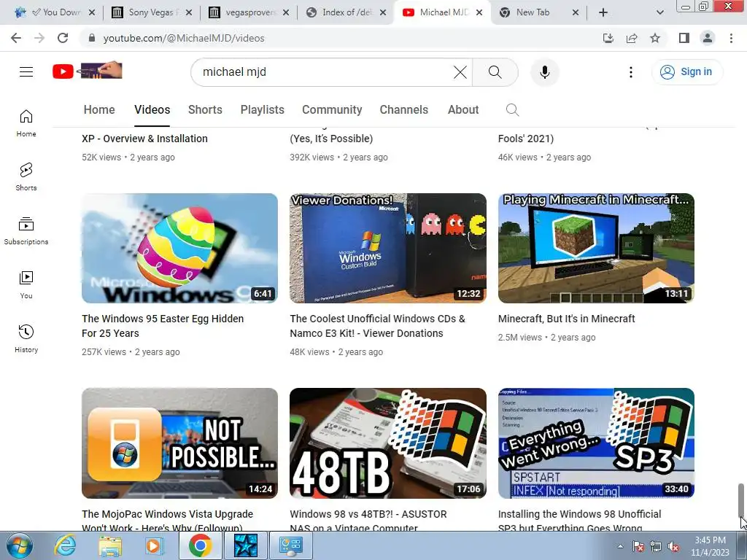Reload the page with refresh icon
The height and width of the screenshot is (560, 747).
tap(63, 38)
